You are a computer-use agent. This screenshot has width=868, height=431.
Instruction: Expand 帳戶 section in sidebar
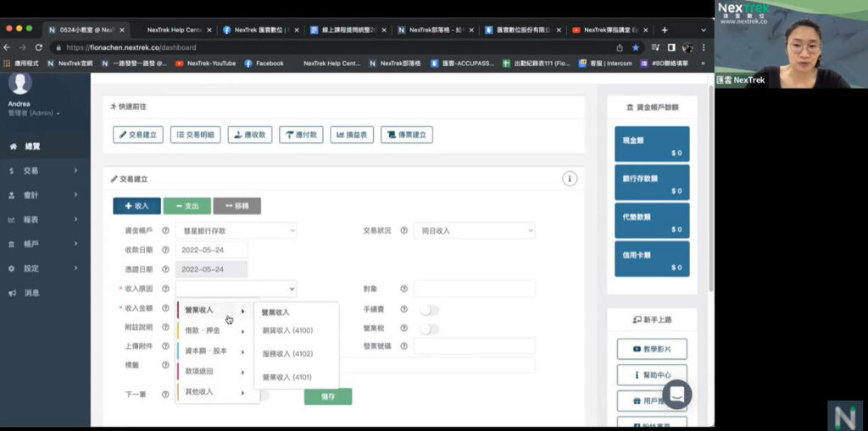[45, 244]
